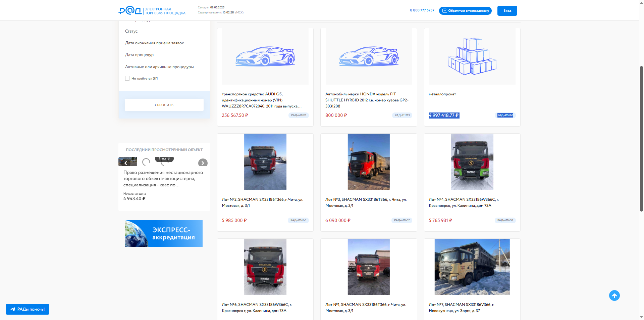Open the Лот №7 SHACMAN truck photo

472,267
